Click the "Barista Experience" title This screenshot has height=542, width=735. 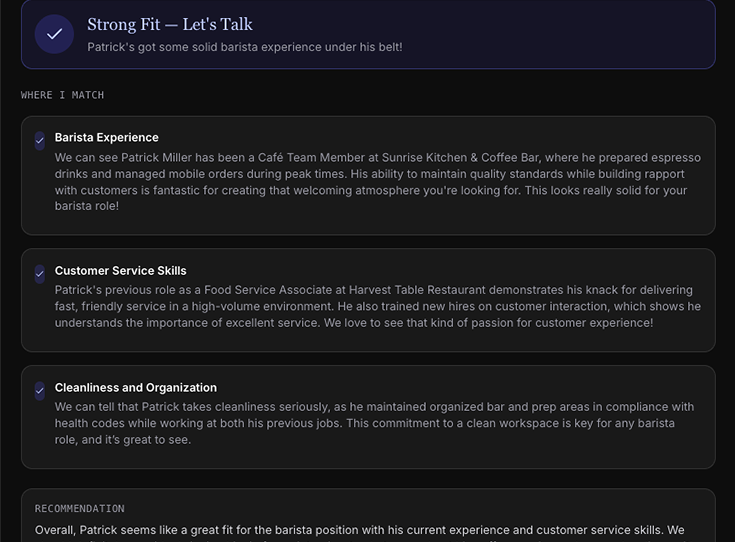click(x=106, y=138)
